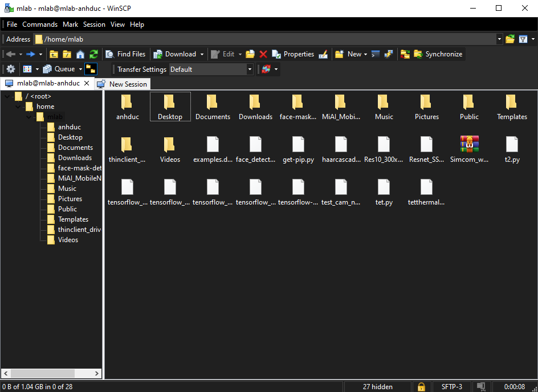
Task: Collapse the home node in tree
Action: click(18, 107)
